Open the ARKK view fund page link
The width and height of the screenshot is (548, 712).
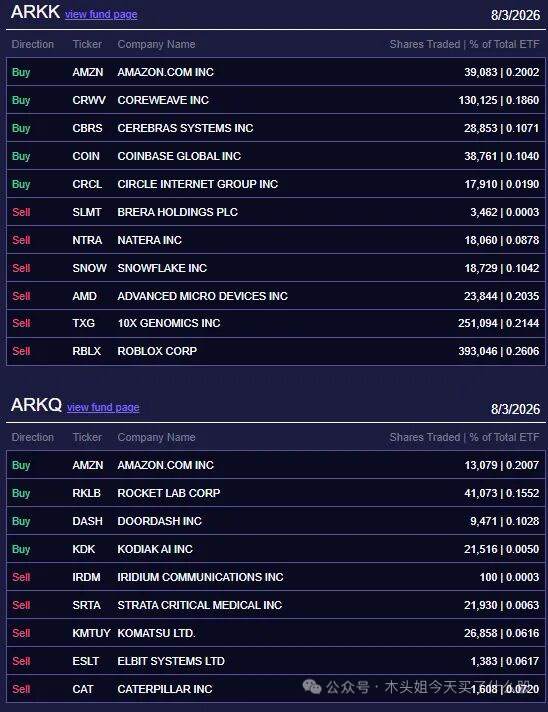(x=101, y=15)
